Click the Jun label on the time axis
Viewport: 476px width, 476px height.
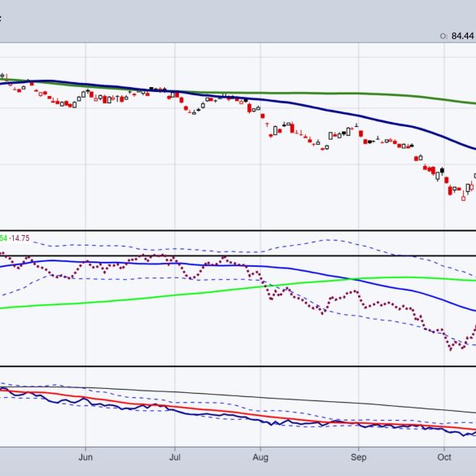click(85, 457)
